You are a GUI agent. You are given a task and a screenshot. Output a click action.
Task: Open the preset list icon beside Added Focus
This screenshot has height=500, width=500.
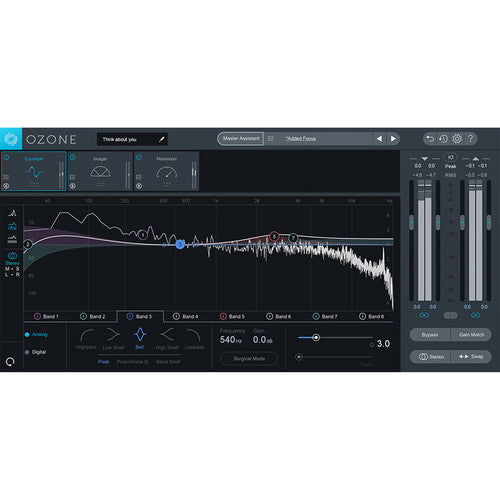pos(271,139)
